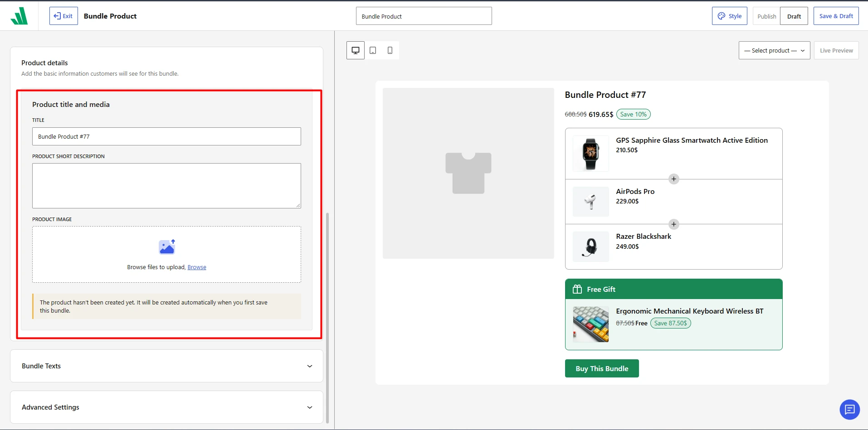Click the mechanical keyboard thumbnail
Viewport: 868px width, 430px height.
click(590, 324)
